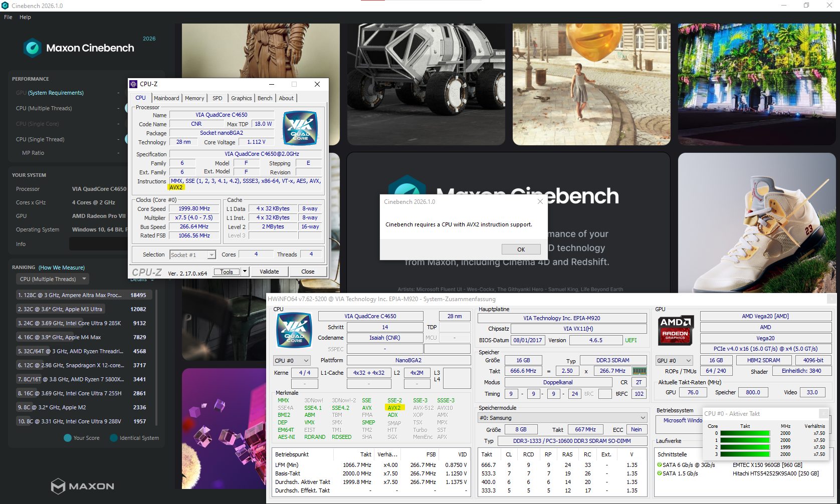The width and height of the screenshot is (840, 504).
Task: Click the VIA QuadCore logo in CPU-Z
Action: [300, 128]
